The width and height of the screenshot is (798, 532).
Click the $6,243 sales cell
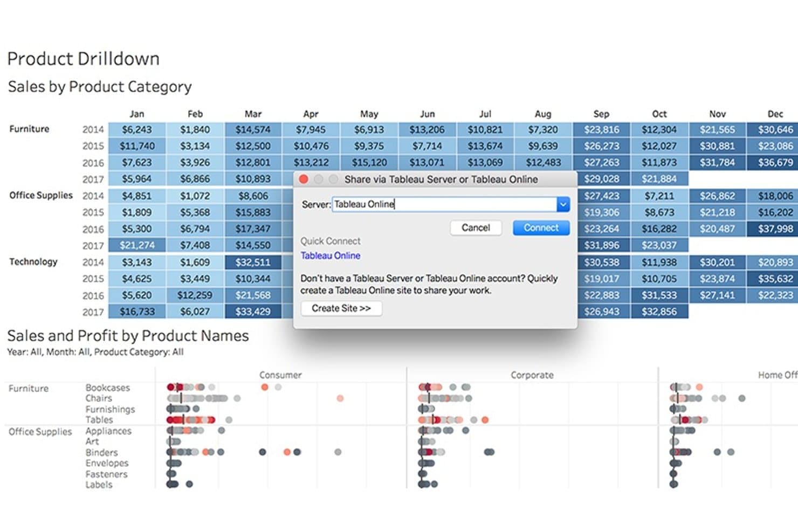tap(137, 129)
